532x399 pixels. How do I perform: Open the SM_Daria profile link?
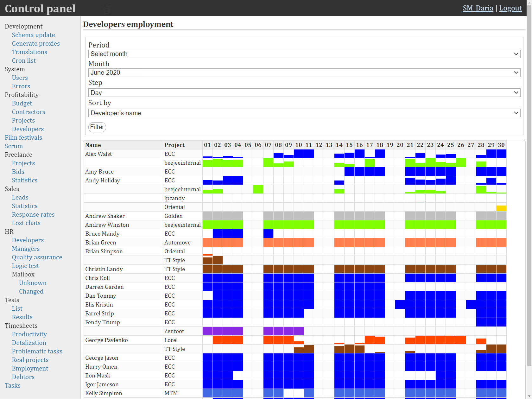pyautogui.click(x=478, y=8)
